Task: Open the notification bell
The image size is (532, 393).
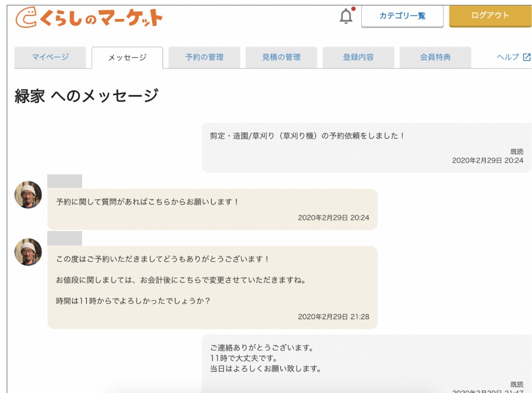Action: [x=346, y=17]
